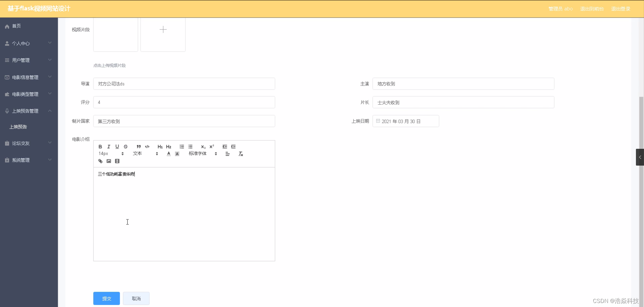Apply H1 heading in the rich text editor

160,146
